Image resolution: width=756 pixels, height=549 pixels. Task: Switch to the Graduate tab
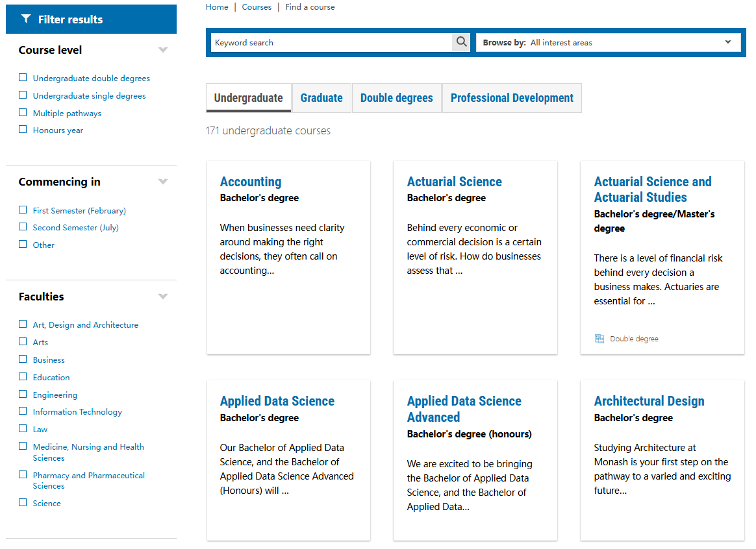pos(321,98)
